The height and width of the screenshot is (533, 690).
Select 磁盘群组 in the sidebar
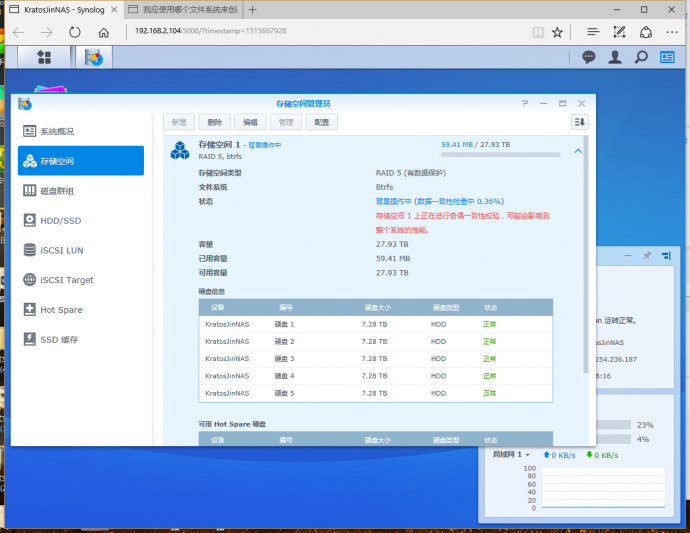tap(58, 191)
